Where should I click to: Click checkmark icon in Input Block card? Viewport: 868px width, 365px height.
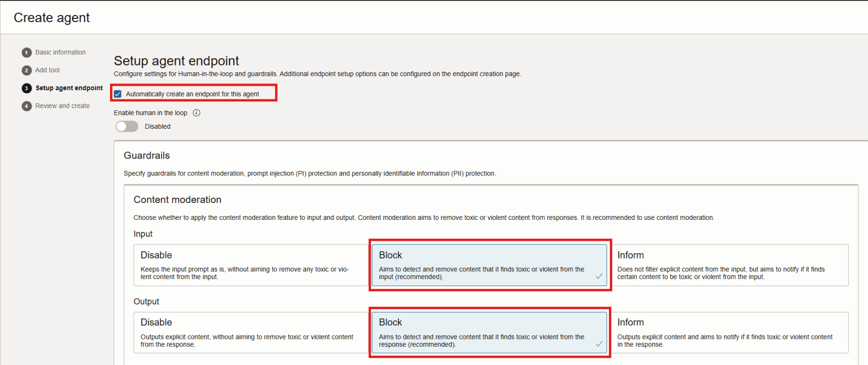[599, 276]
